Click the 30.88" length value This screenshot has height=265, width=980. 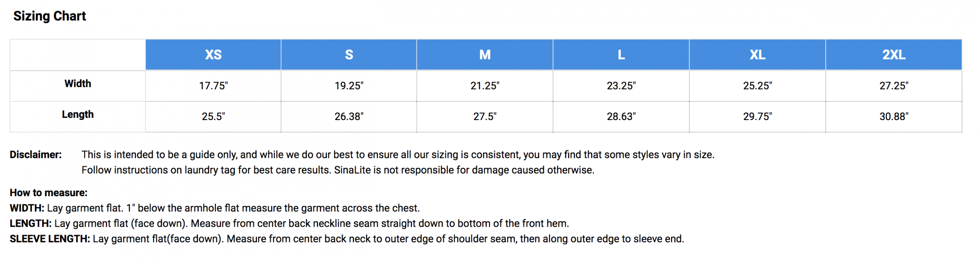pos(893,116)
